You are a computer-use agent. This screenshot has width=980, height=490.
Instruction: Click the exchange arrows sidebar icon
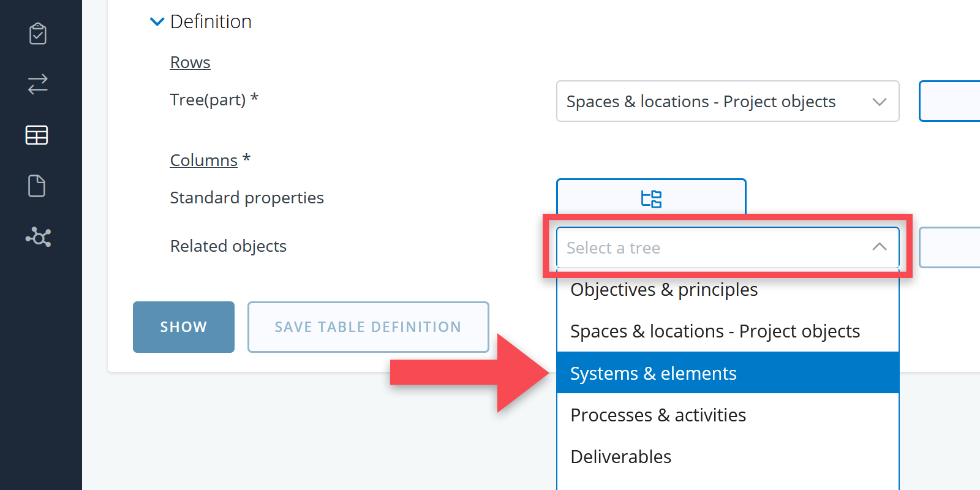tap(38, 84)
